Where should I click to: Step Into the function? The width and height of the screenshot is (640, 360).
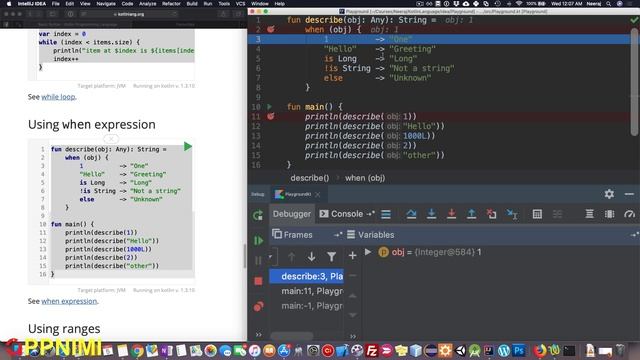coord(431,214)
